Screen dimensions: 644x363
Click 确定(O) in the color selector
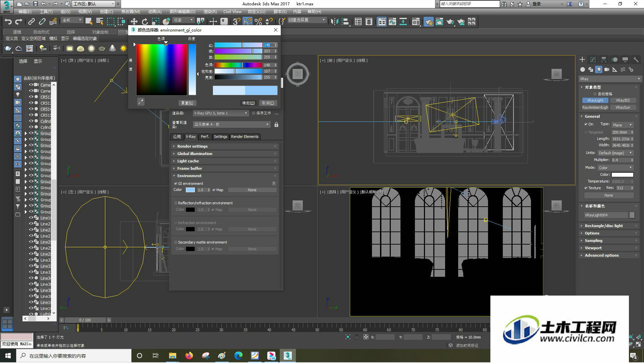coord(249,103)
